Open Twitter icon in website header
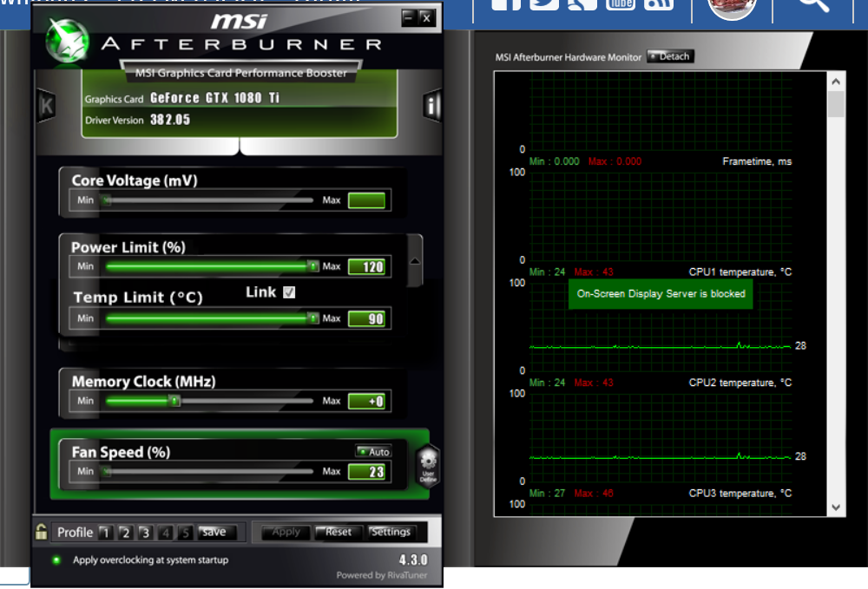 click(x=543, y=4)
